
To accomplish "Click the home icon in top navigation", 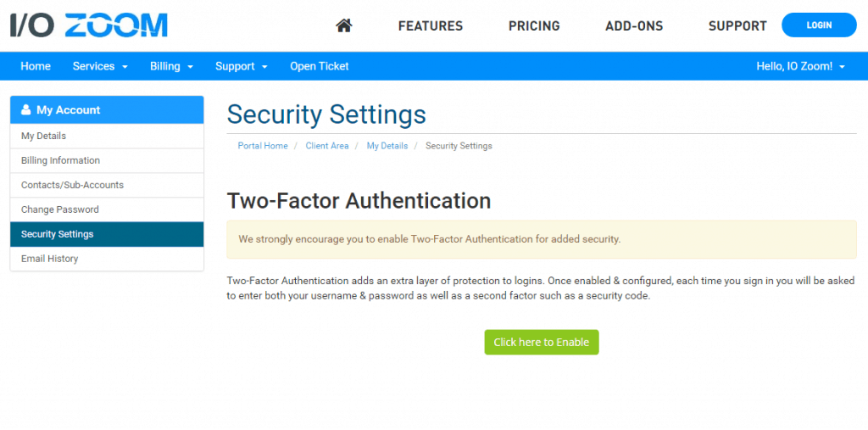I will (x=343, y=25).
